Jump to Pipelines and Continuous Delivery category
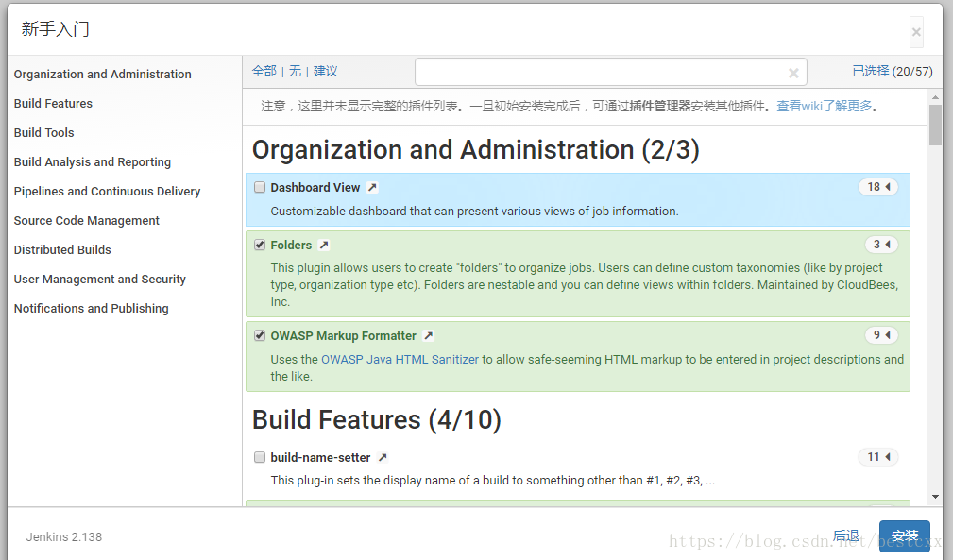This screenshot has height=560, width=953. [107, 192]
